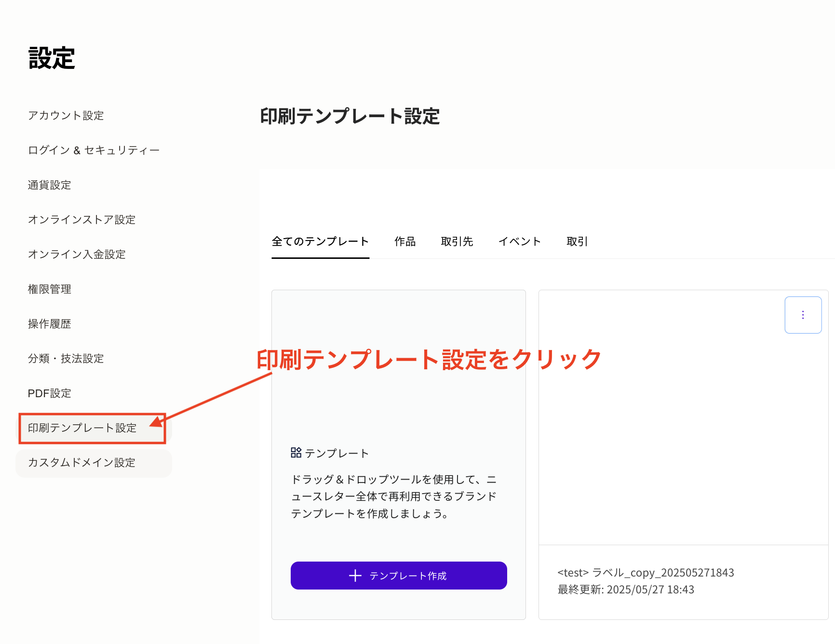Switch to the 取引 tab
This screenshot has width=835, height=644.
tap(577, 241)
